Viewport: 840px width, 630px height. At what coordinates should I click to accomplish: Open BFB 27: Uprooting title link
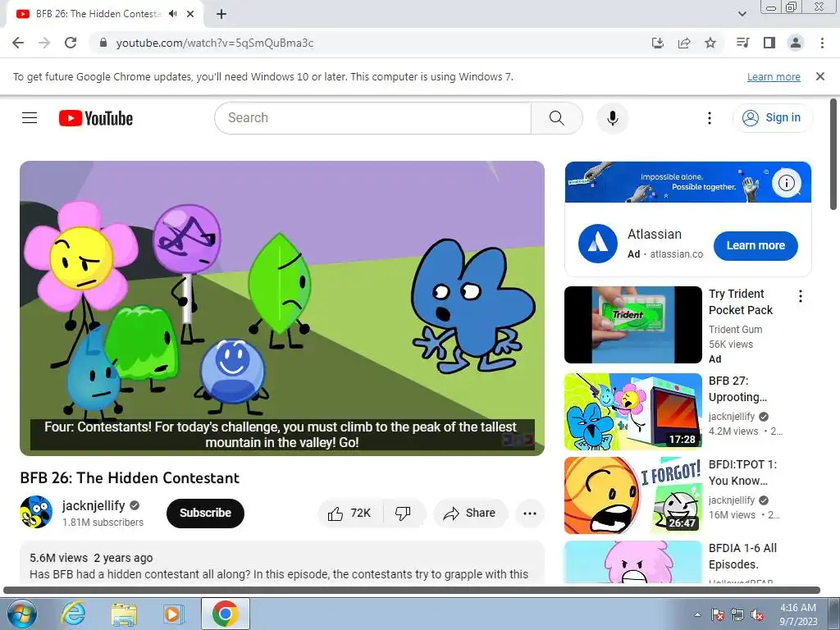(737, 389)
